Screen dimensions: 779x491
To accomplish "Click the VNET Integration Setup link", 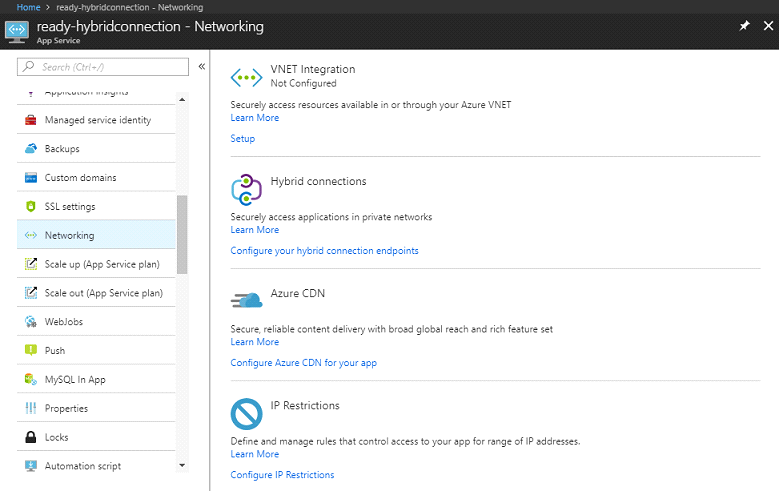I will point(242,139).
